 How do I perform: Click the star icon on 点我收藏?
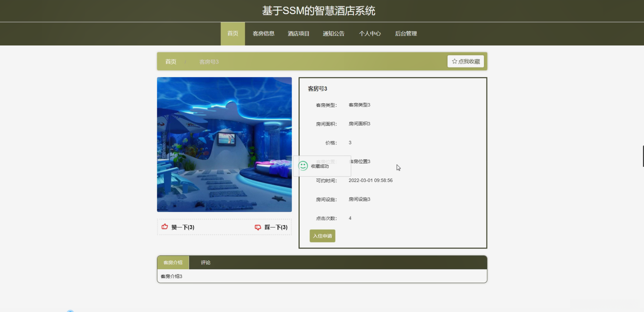click(454, 61)
